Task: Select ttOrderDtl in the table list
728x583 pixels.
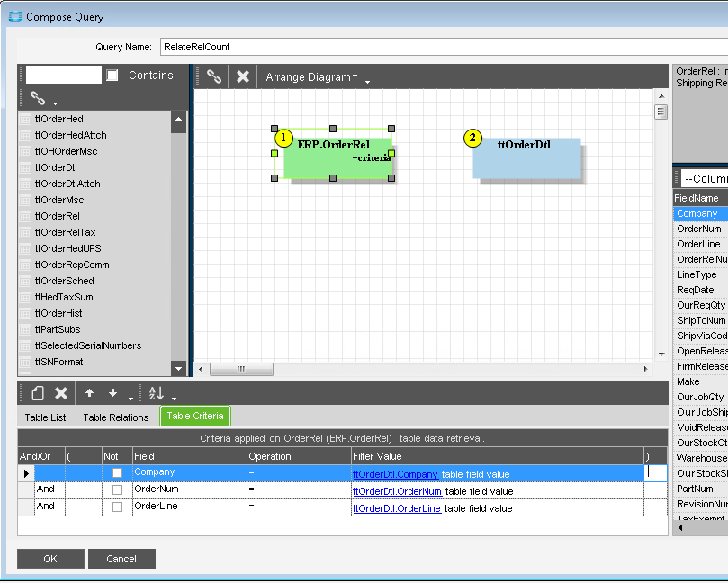Action: (x=56, y=167)
